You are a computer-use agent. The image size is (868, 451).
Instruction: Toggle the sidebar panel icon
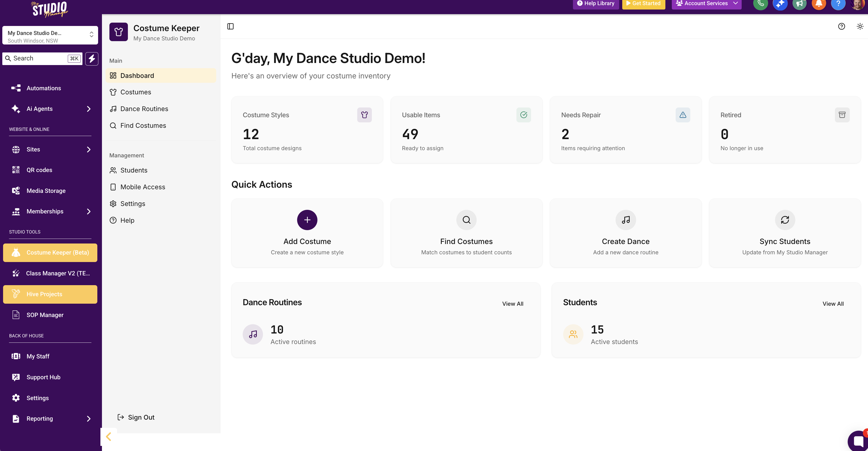230,26
